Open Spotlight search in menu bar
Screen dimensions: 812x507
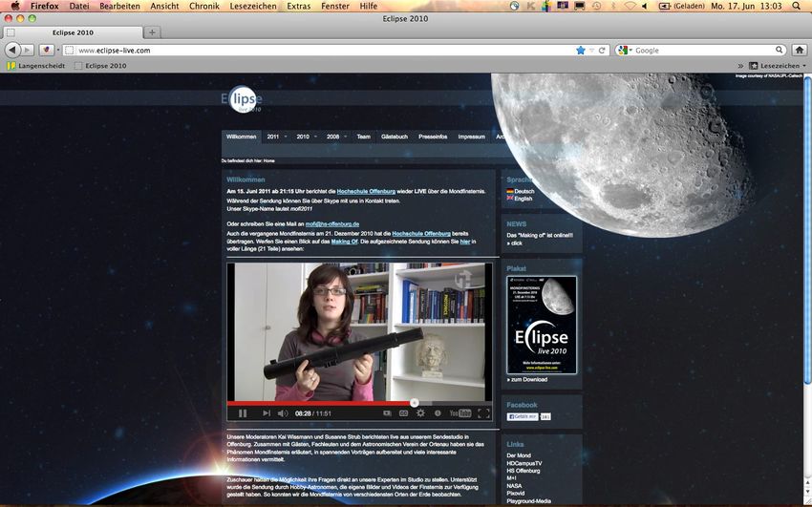797,6
